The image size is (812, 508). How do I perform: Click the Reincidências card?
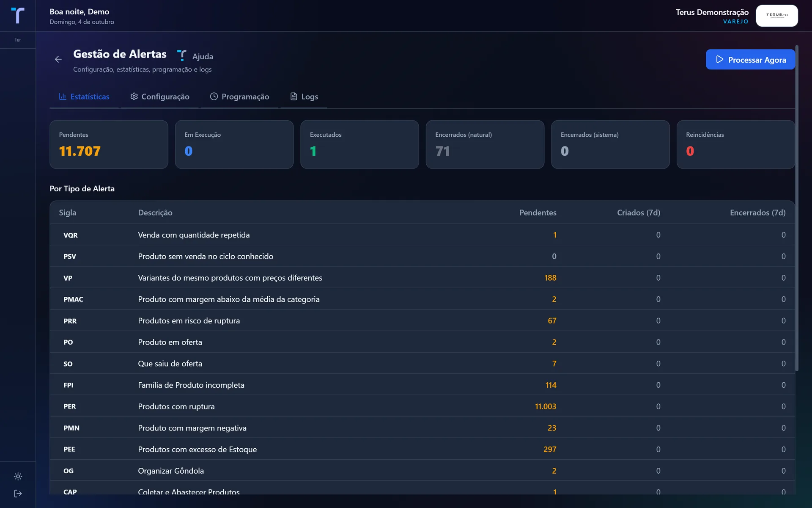click(735, 144)
